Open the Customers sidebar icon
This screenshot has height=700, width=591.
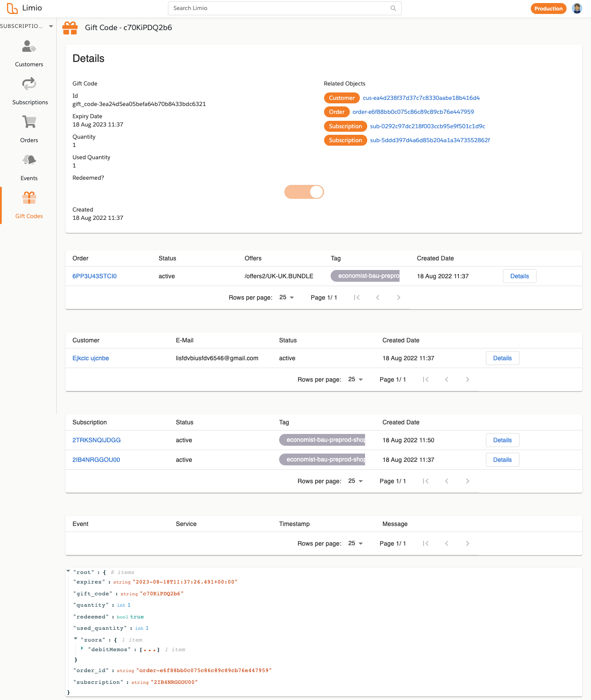point(29,46)
